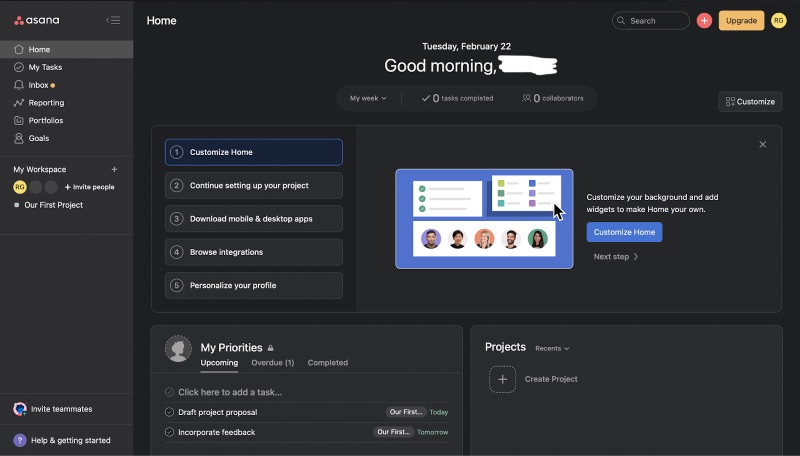The image size is (800, 456).
Task: Click the Asana logo
Action: [x=37, y=20]
